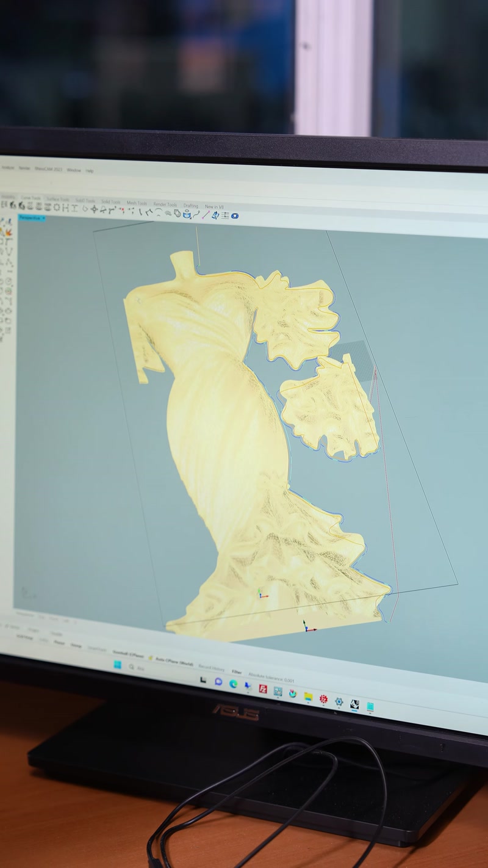Click Absolute tolerance: 0.001 status entry
The image size is (488, 868).
click(271, 679)
